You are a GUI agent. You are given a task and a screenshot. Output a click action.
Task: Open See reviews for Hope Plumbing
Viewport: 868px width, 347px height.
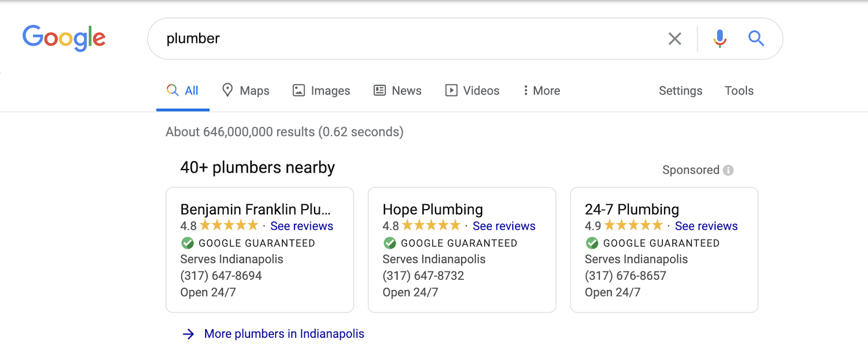(x=504, y=226)
